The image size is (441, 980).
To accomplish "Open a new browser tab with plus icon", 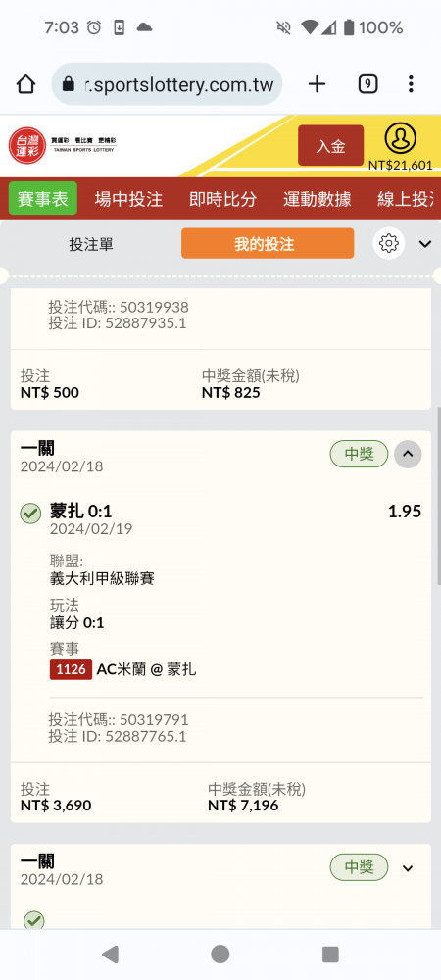I will 318,83.
